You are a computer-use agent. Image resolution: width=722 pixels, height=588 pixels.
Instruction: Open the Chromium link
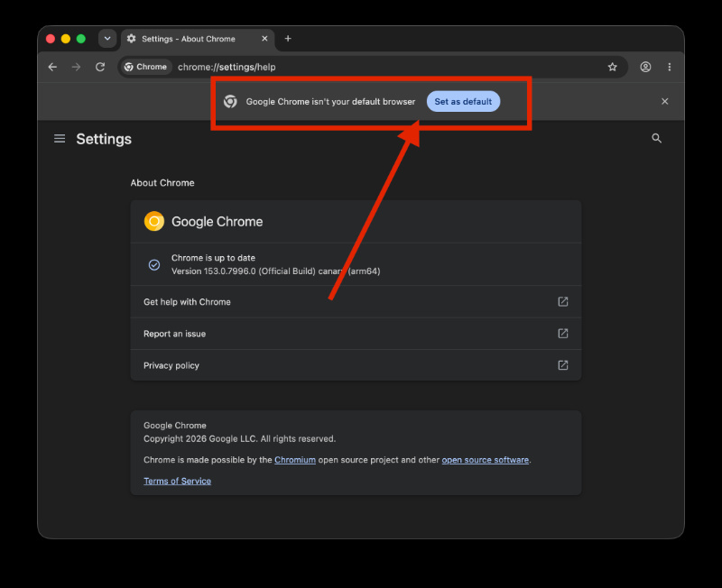(295, 460)
